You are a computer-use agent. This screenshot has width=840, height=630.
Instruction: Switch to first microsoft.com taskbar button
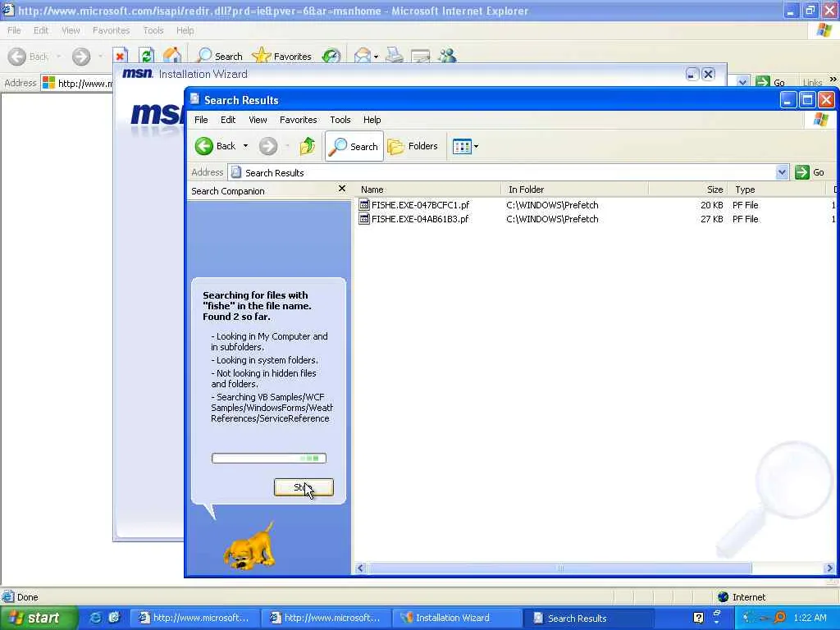(x=195, y=618)
